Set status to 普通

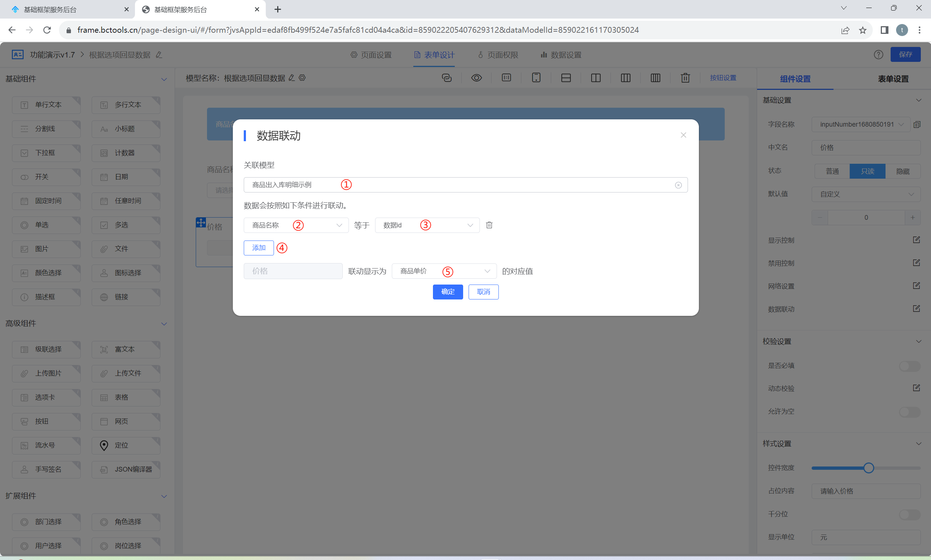[832, 171]
